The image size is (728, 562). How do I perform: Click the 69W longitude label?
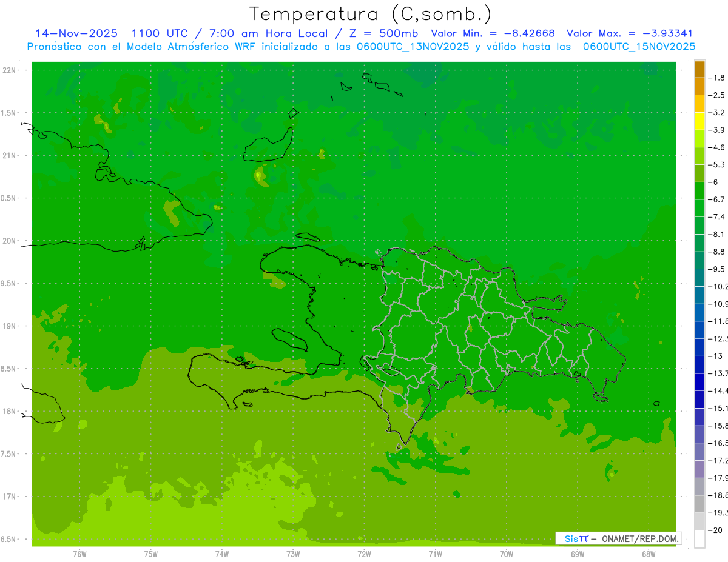[x=578, y=554]
